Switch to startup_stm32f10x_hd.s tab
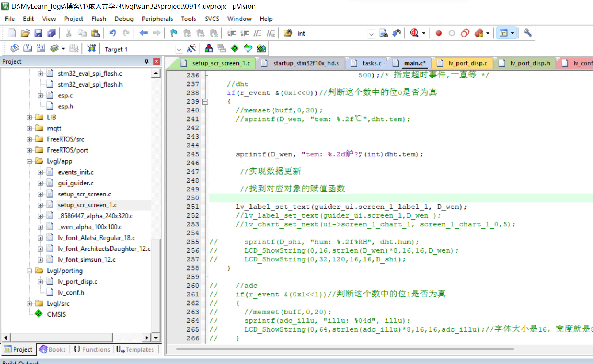The height and width of the screenshot is (364, 593). pos(301,63)
